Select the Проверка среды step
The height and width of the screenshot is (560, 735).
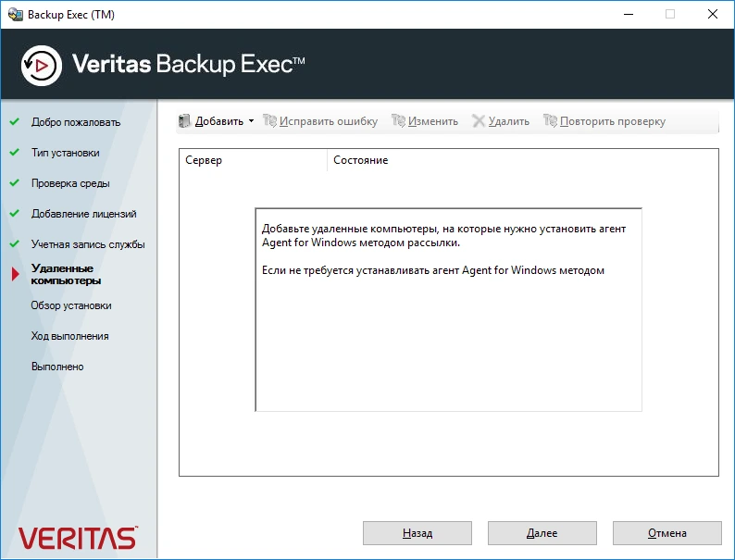click(70, 183)
